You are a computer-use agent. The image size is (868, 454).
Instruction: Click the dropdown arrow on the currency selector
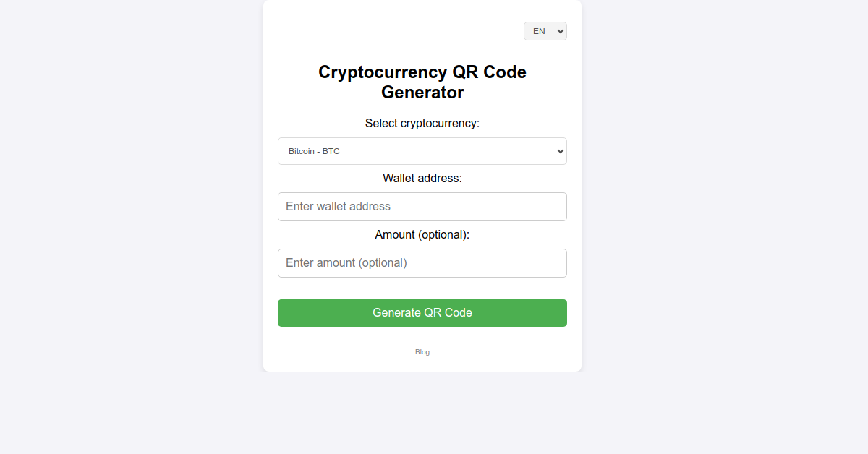click(x=558, y=151)
